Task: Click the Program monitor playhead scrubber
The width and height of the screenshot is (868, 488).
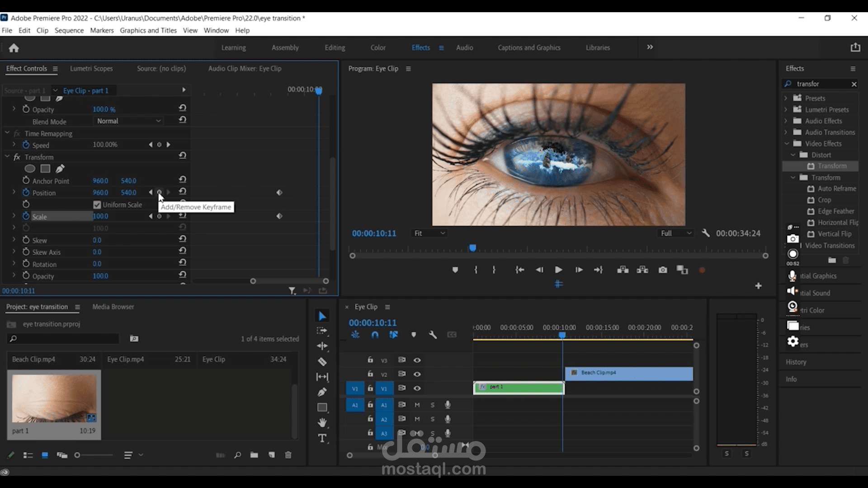Action: pyautogui.click(x=472, y=248)
